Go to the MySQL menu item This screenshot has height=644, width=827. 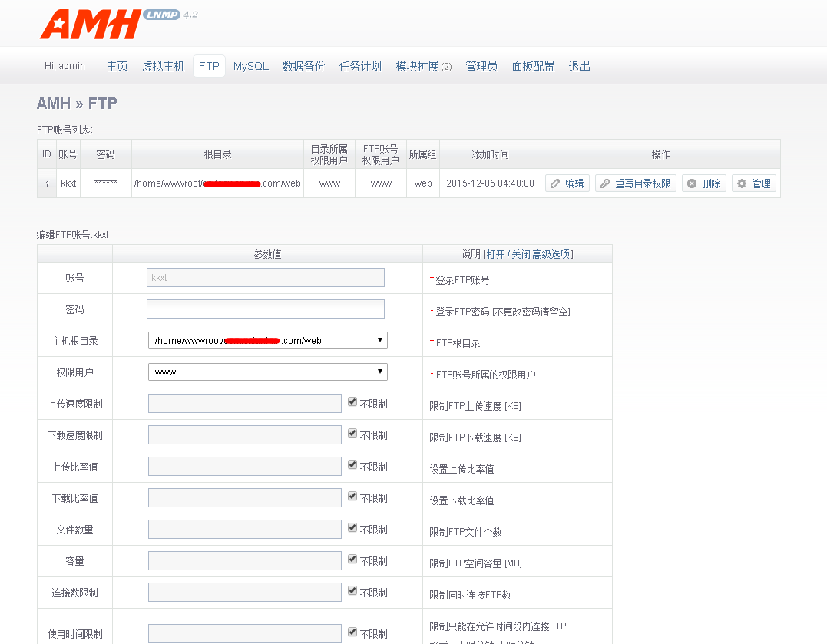point(251,67)
